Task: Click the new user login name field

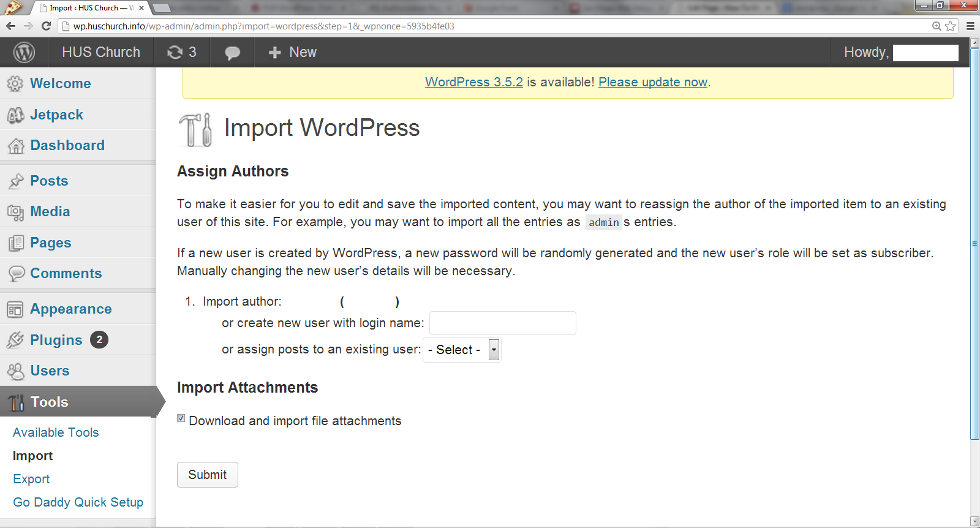Action: tap(503, 323)
